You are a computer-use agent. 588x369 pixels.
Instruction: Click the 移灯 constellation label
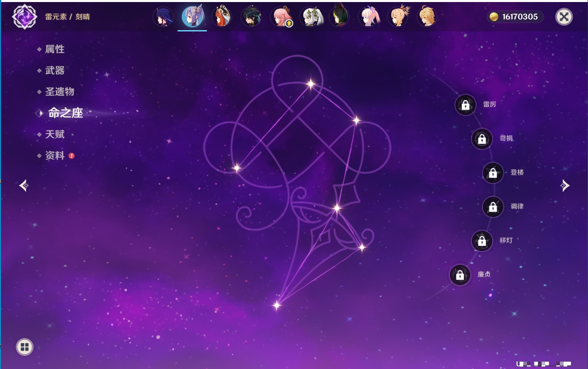click(x=506, y=240)
